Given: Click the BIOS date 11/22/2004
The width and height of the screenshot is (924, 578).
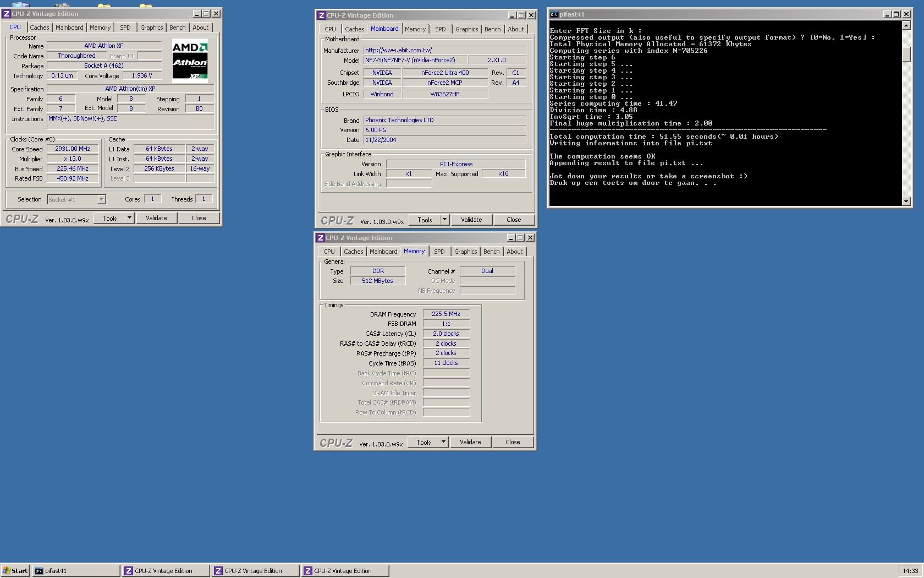Looking at the screenshot, I should [x=444, y=140].
